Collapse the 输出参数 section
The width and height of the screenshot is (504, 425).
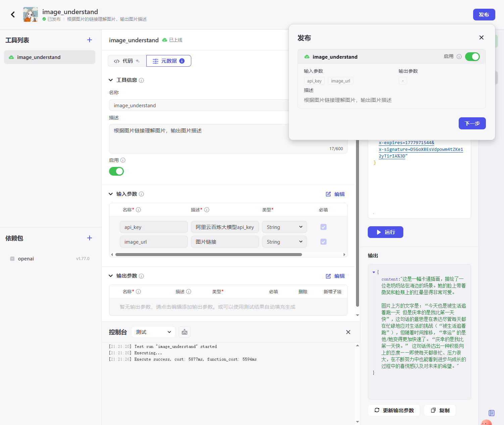pos(111,276)
